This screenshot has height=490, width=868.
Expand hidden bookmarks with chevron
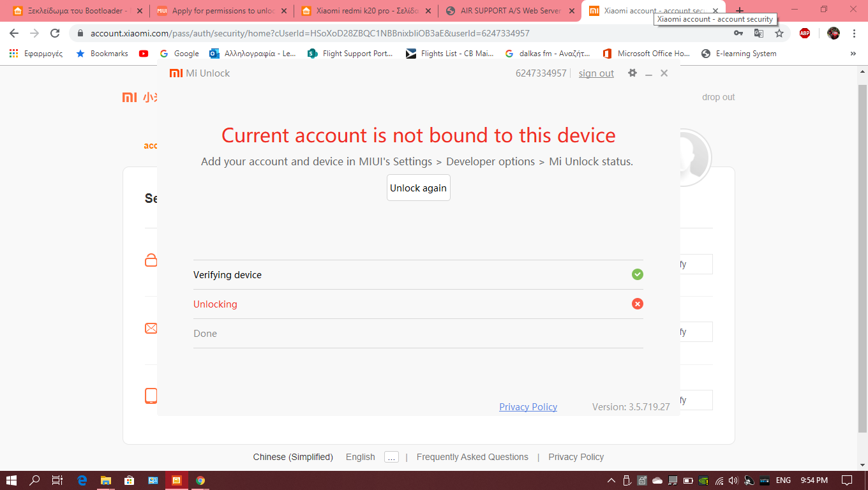click(853, 54)
